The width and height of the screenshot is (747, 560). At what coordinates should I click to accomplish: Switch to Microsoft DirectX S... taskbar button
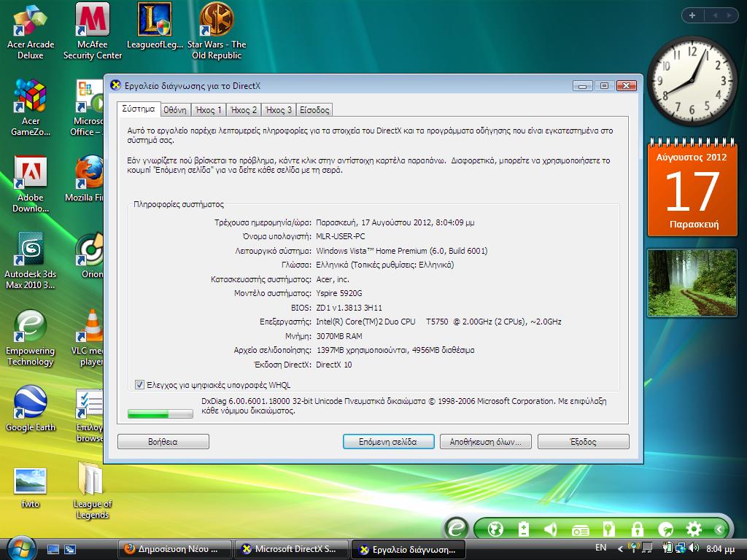[x=292, y=549]
